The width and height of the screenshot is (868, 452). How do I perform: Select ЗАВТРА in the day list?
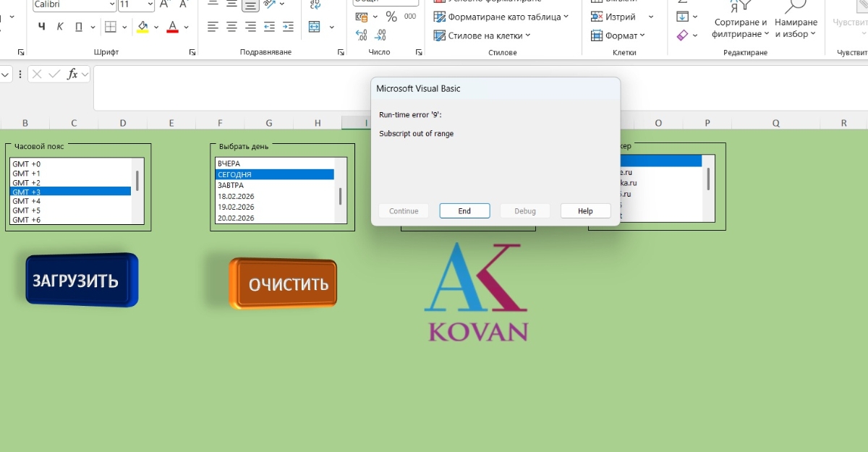(x=231, y=185)
